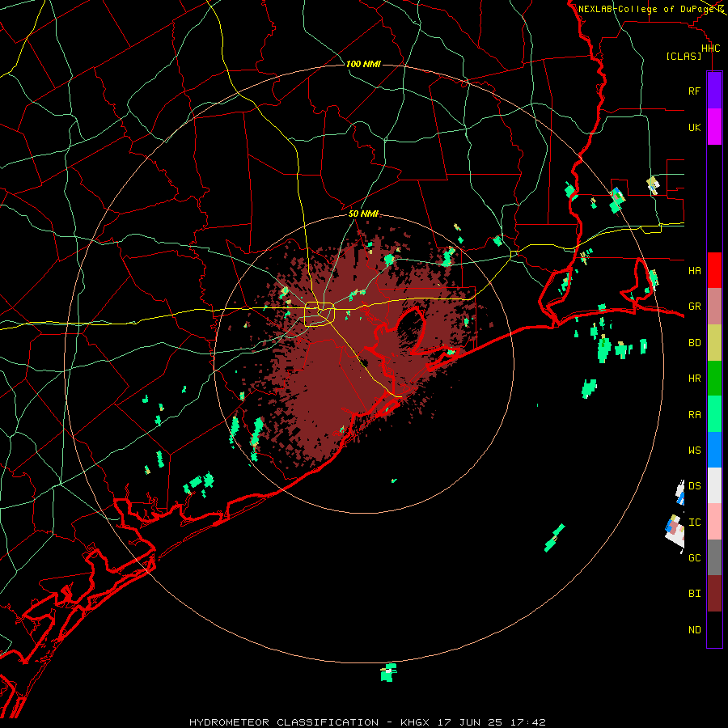Click the 'RA' legend label
This screenshot has height=728, width=728.
694,415
